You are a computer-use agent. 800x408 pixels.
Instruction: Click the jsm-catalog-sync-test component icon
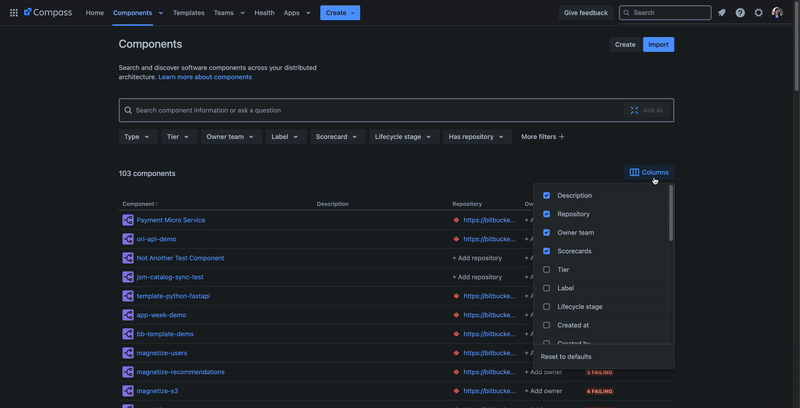[128, 277]
